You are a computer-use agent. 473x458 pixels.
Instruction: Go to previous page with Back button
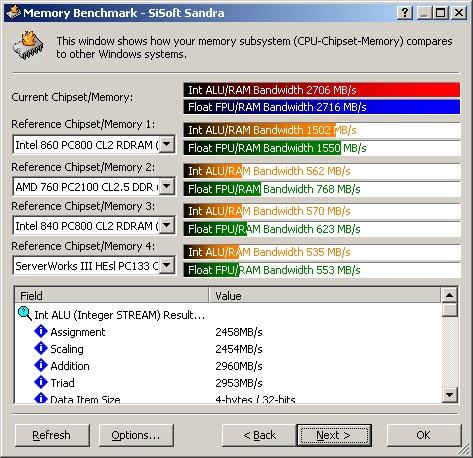coord(259,435)
